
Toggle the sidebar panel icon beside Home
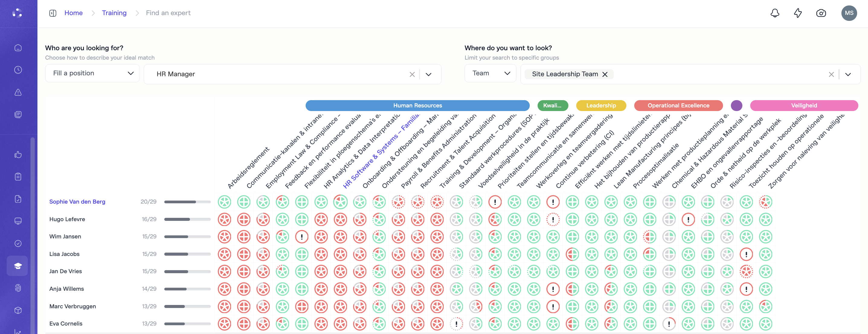point(53,13)
